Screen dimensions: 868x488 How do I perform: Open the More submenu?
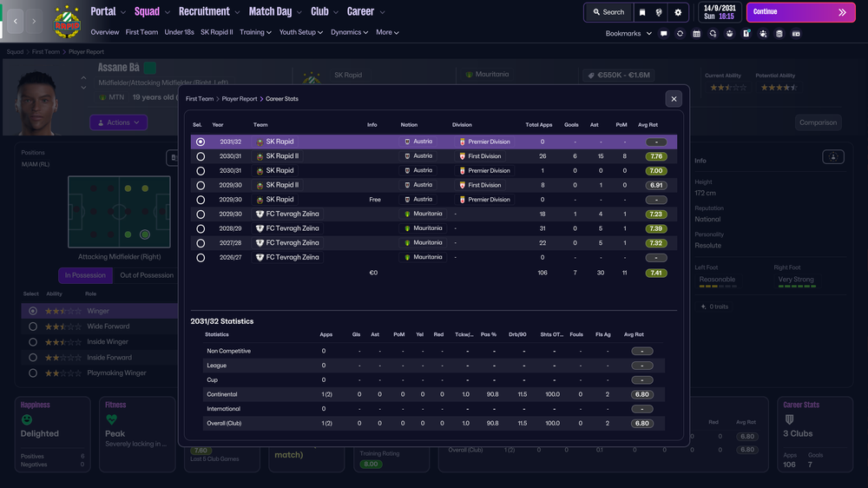point(387,32)
